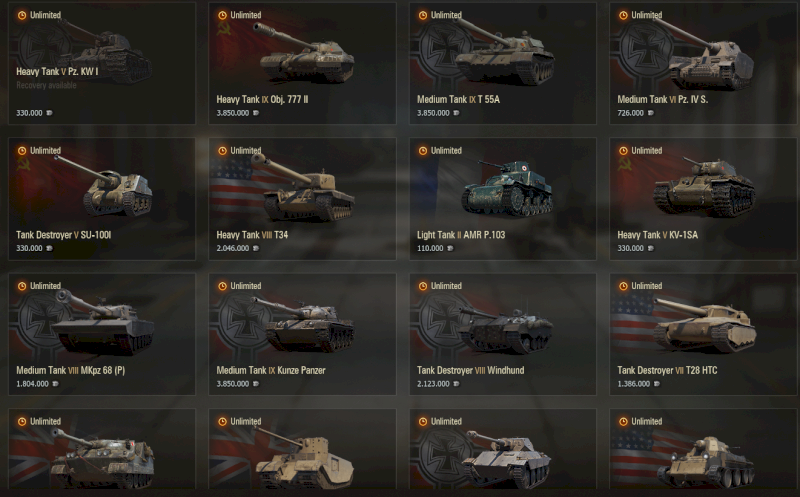This screenshot has height=497, width=800.
Task: Select the Pz. IV S. medium tank
Action: click(x=703, y=63)
